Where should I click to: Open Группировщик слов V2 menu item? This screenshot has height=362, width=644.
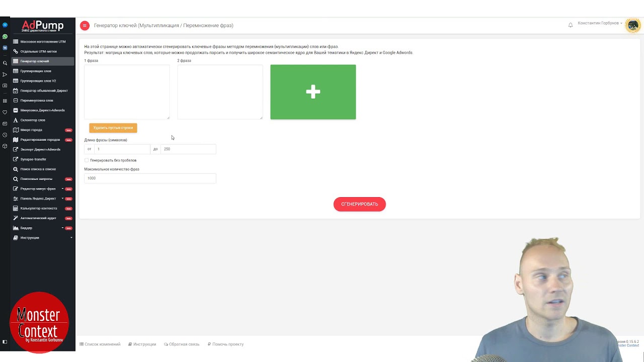[x=43, y=81]
